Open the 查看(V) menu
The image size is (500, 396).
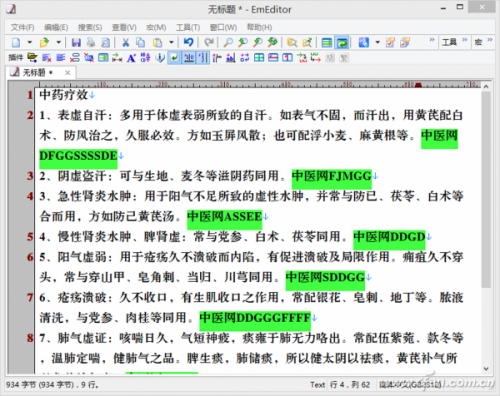tap(124, 27)
